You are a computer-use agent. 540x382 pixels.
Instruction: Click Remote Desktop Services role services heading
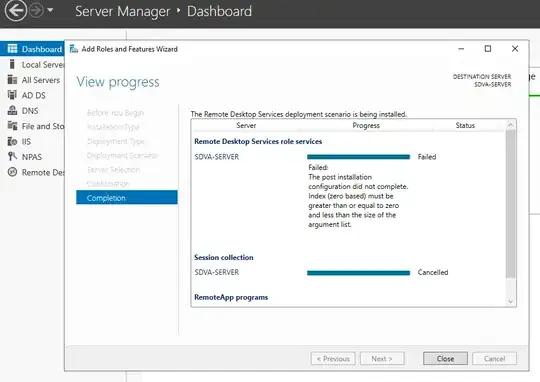click(258, 141)
